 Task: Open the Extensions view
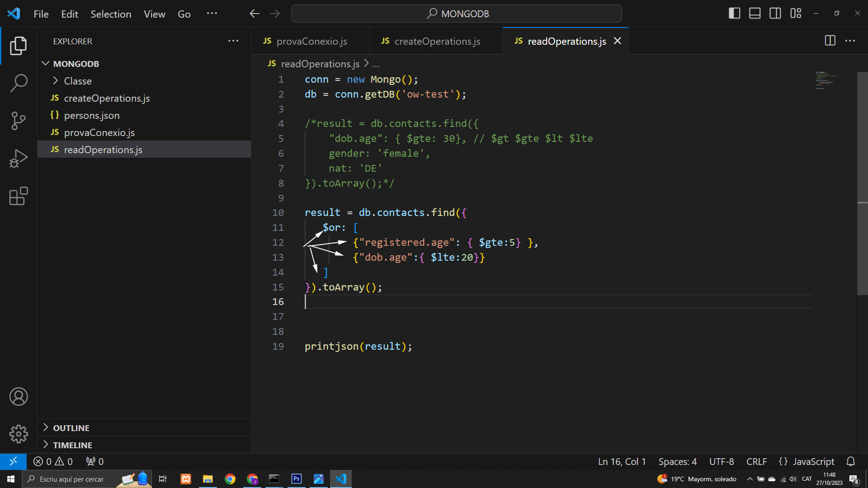tap(19, 196)
